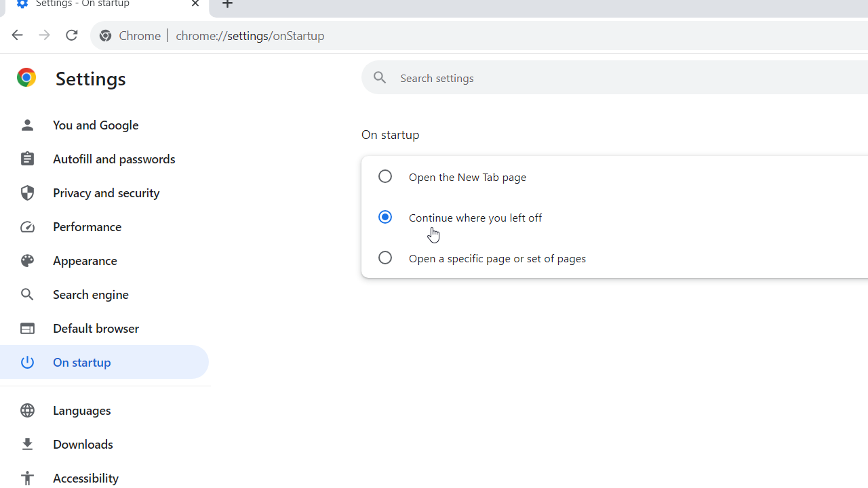Select Open the New Tab page radio
This screenshot has width=868, height=488.
[x=385, y=176]
